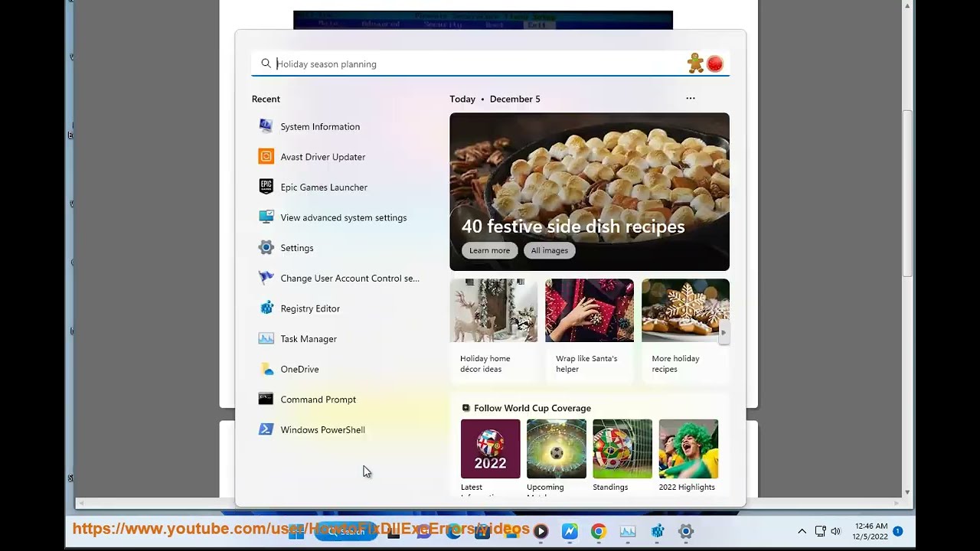980x551 pixels.
Task: Open OneDrive
Action: (x=299, y=369)
